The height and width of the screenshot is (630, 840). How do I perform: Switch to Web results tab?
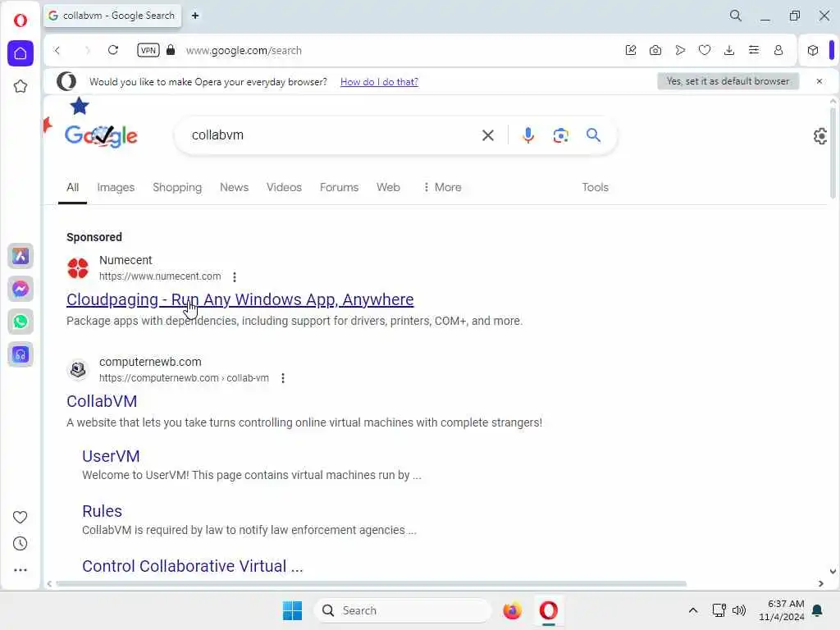388,188
